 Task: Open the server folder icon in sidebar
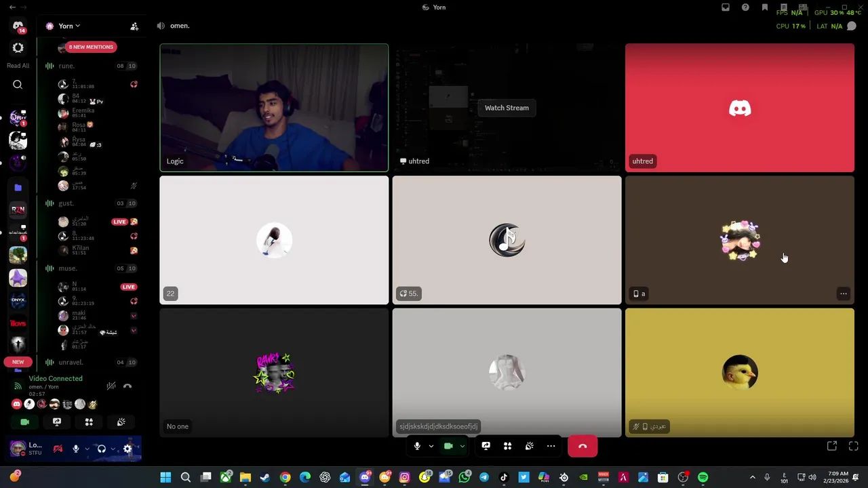[18, 187]
